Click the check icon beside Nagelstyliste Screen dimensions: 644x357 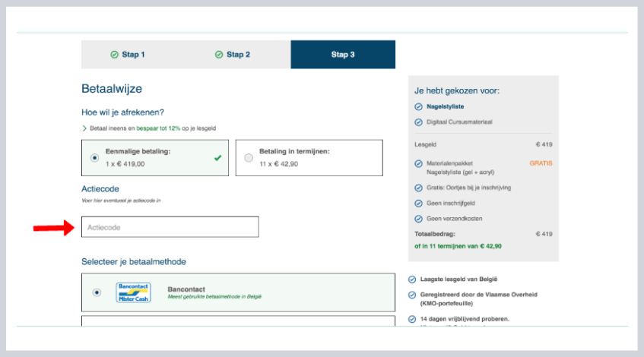419,106
